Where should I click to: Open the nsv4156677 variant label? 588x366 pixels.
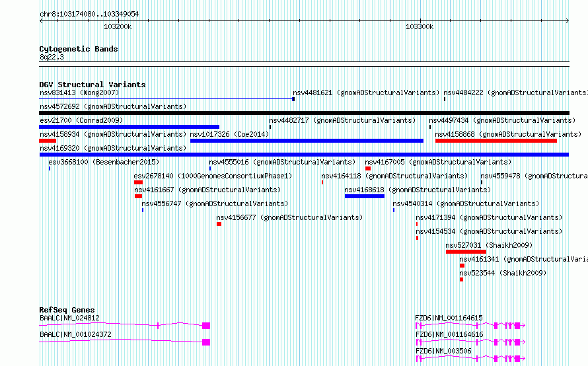point(289,218)
